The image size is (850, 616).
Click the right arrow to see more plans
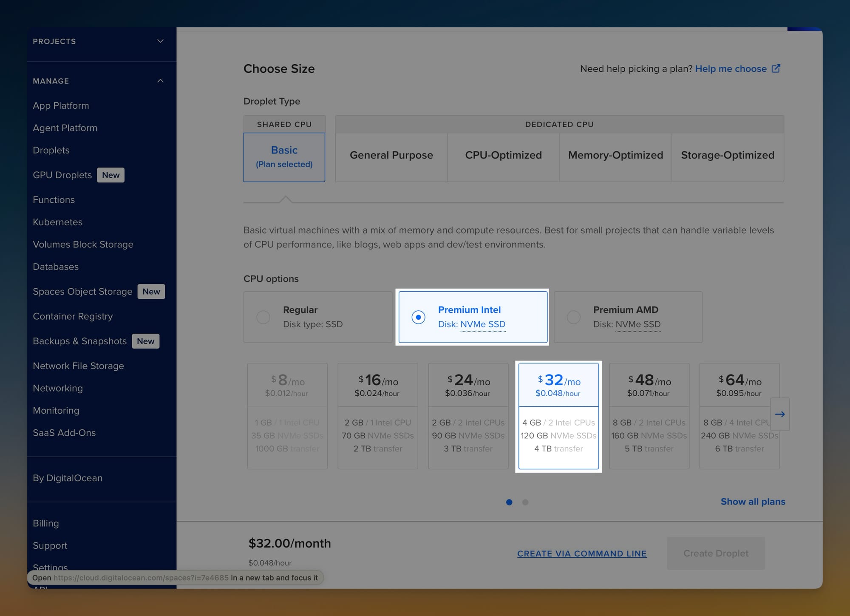[x=780, y=414]
